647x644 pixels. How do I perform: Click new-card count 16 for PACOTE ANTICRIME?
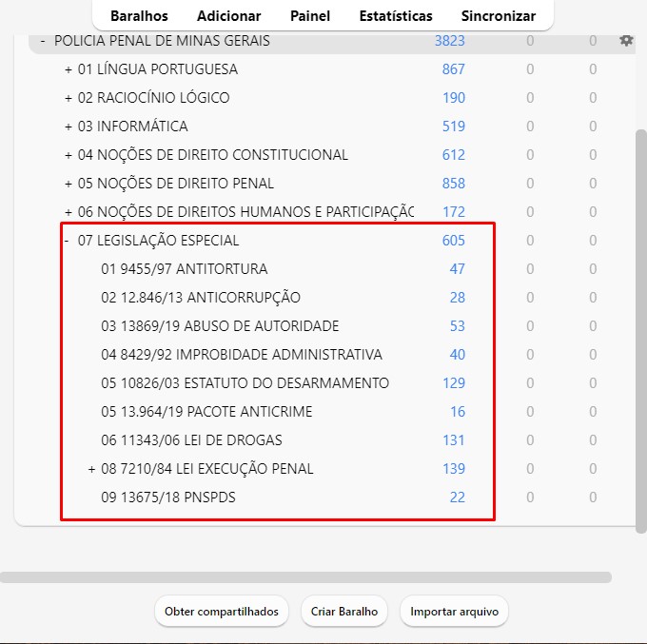point(458,412)
